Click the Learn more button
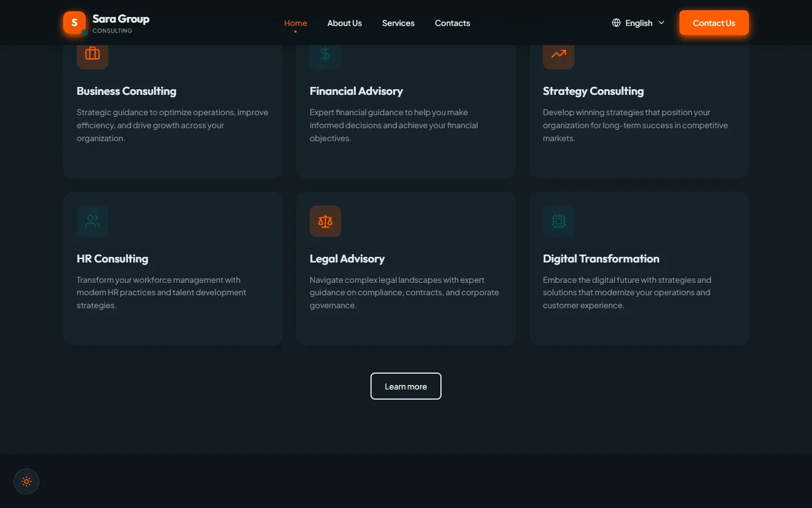 tap(406, 386)
